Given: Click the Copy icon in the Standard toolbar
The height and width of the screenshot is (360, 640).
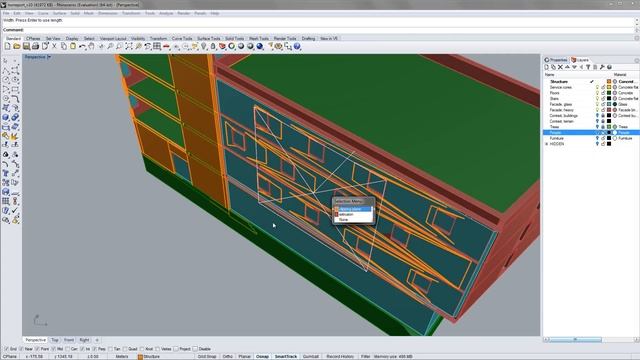Looking at the screenshot, I should point(64,47).
